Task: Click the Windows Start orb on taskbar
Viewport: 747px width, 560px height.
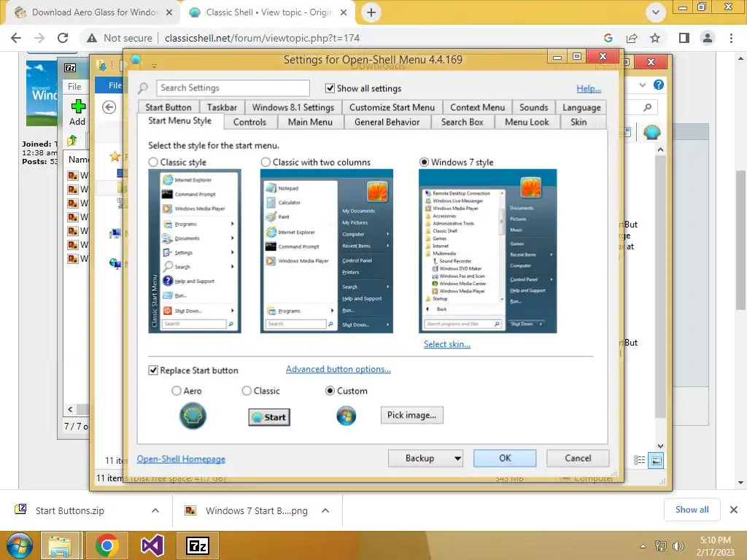Action: coord(20,545)
